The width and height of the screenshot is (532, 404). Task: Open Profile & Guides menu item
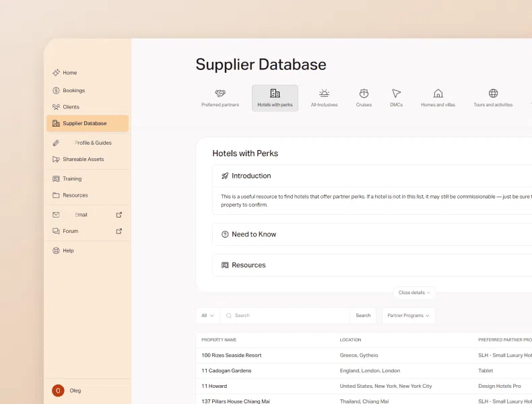pyautogui.click(x=87, y=143)
